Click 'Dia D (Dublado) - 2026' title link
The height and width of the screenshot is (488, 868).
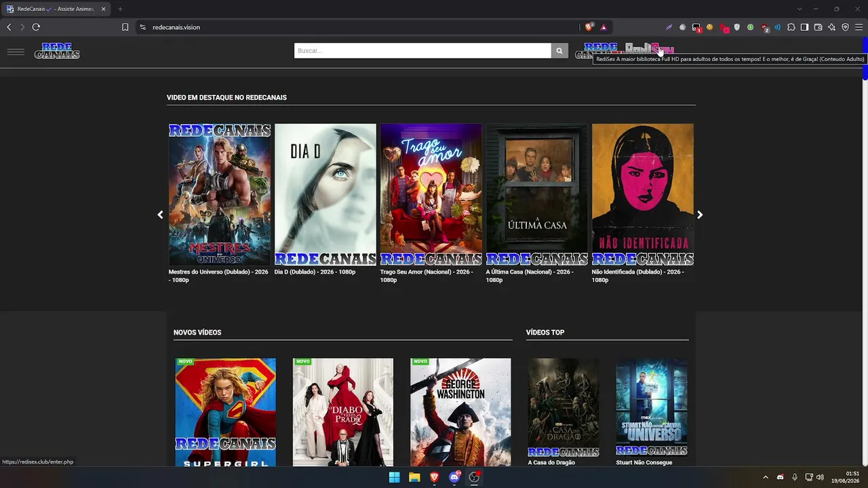tap(315, 272)
